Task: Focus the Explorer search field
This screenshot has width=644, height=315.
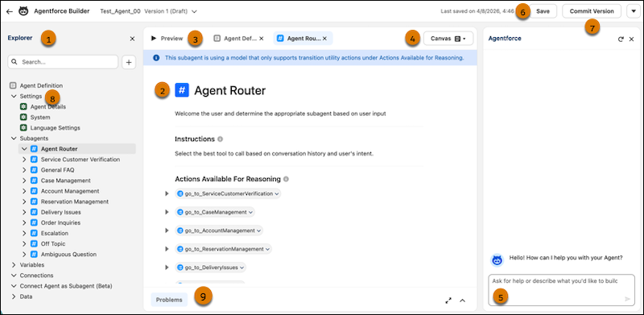Action: (63, 62)
